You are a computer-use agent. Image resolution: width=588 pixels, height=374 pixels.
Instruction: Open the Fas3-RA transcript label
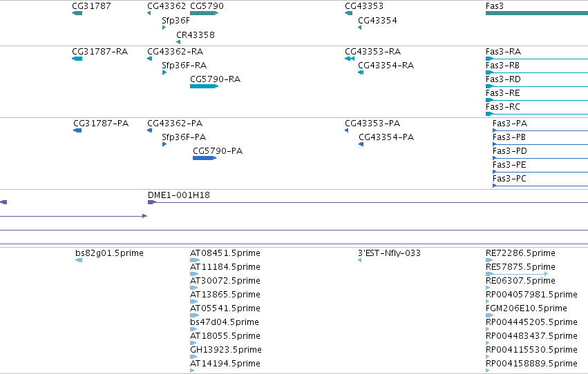click(503, 51)
